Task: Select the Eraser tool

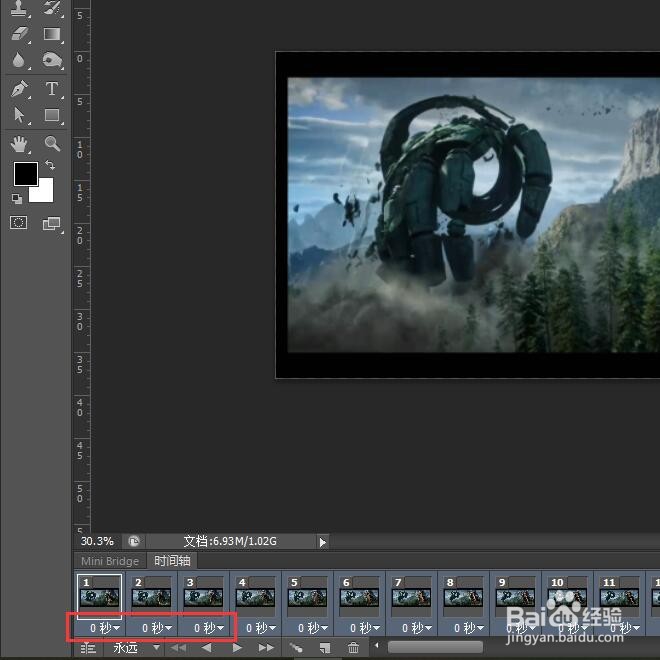Action: [19, 34]
